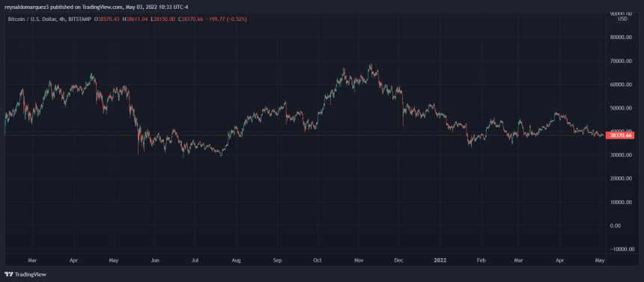Click the Mar label after Feb 2022
This screenshot has height=282, width=644.
click(519, 260)
